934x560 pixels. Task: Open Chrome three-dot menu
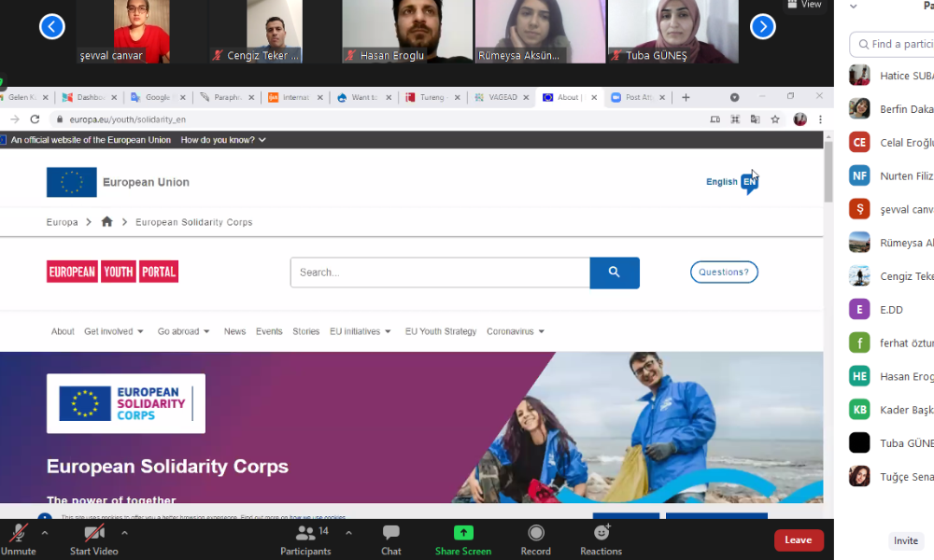tap(820, 119)
